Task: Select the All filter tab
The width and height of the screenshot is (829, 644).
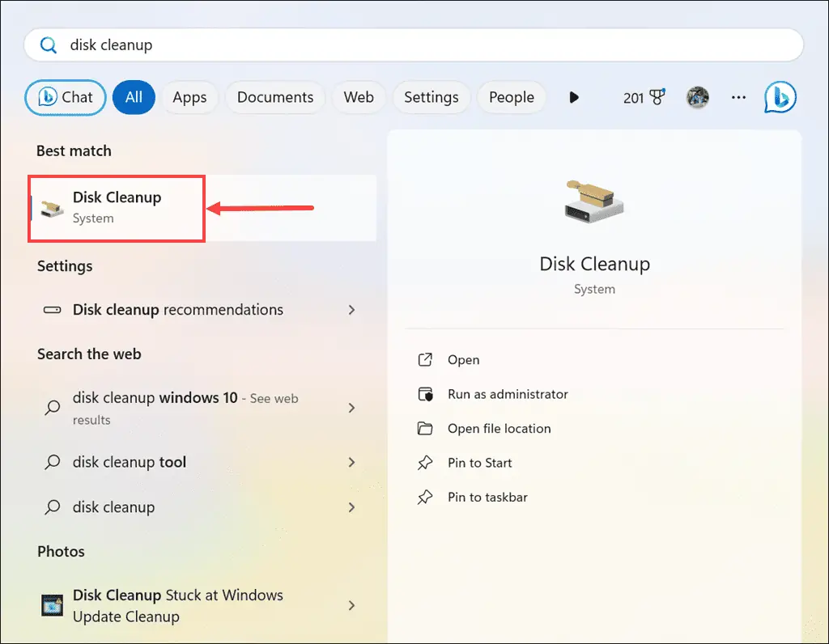Action: pyautogui.click(x=134, y=97)
